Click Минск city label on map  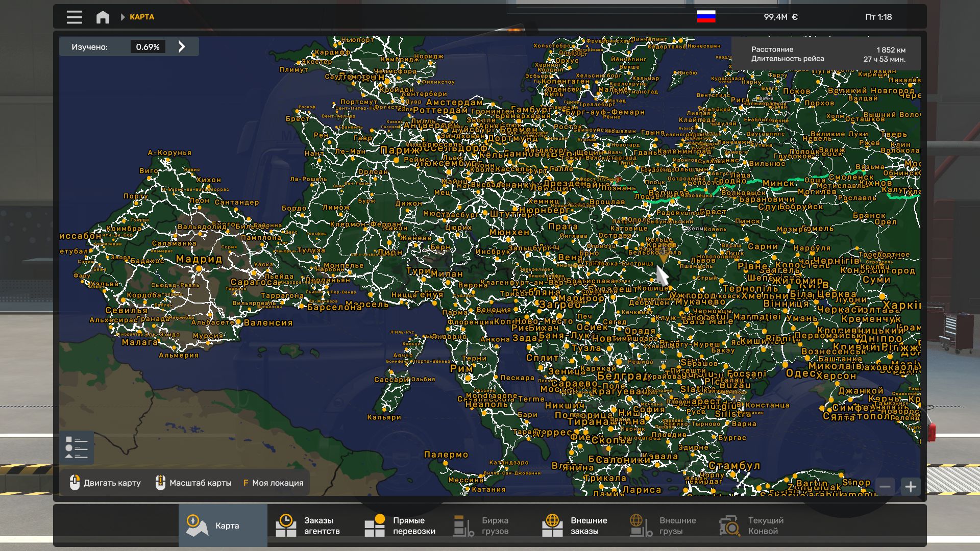point(778,183)
